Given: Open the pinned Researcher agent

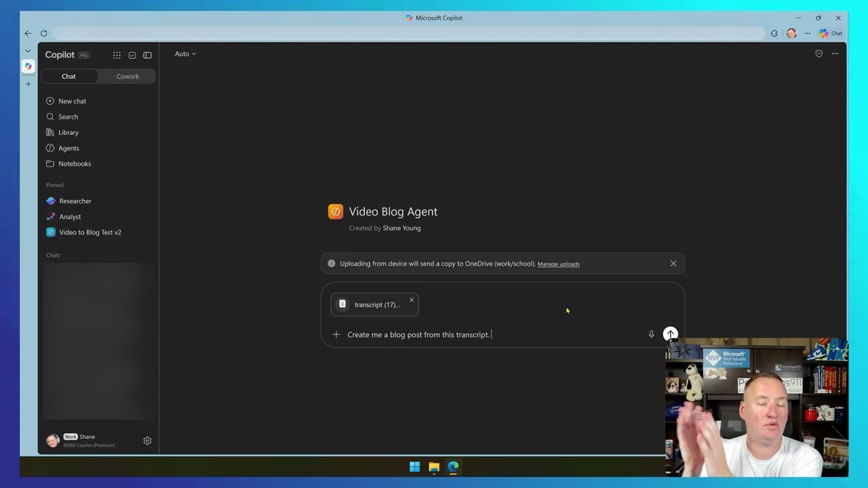Looking at the screenshot, I should click(68, 201).
